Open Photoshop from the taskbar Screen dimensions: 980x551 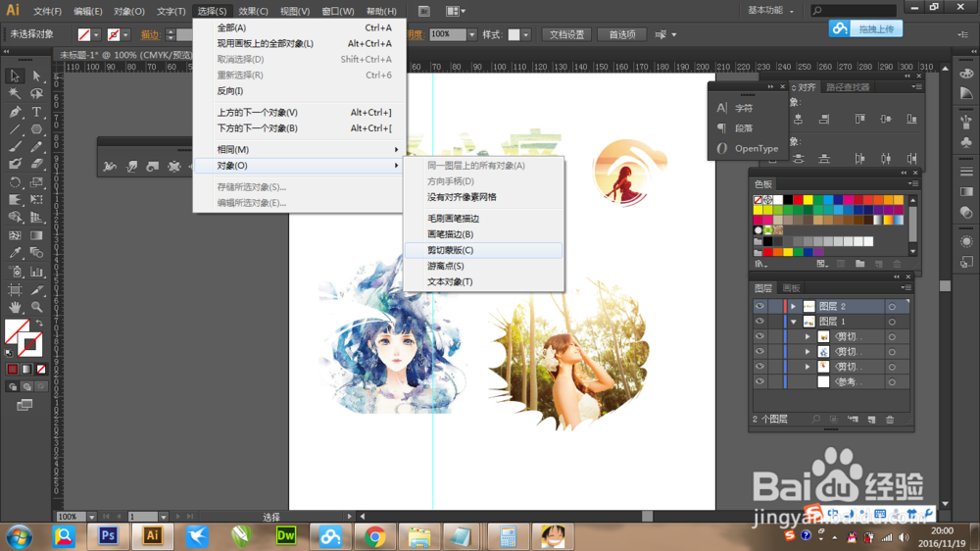(x=108, y=536)
